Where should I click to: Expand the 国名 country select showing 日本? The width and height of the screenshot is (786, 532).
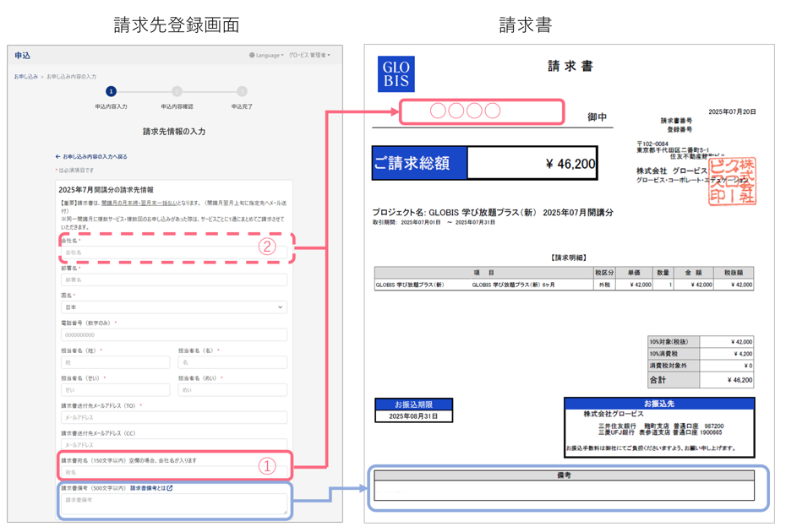174,307
